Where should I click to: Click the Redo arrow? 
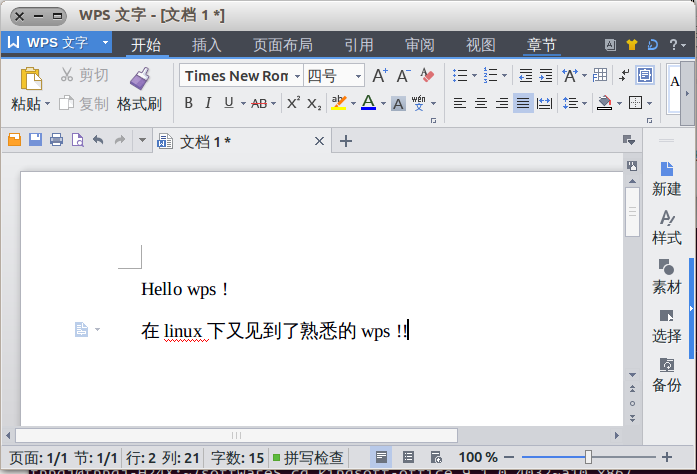[120, 141]
